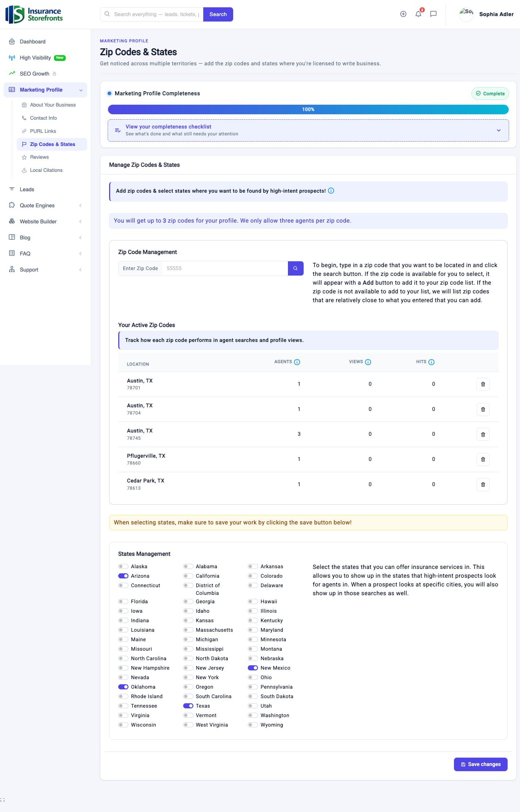Navigate to Reviews page

(x=52, y=157)
